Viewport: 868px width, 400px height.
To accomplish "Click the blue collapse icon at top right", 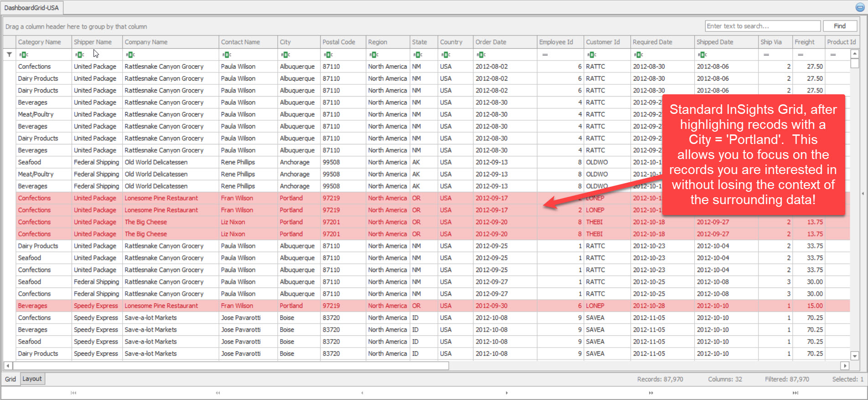I will [x=860, y=7].
